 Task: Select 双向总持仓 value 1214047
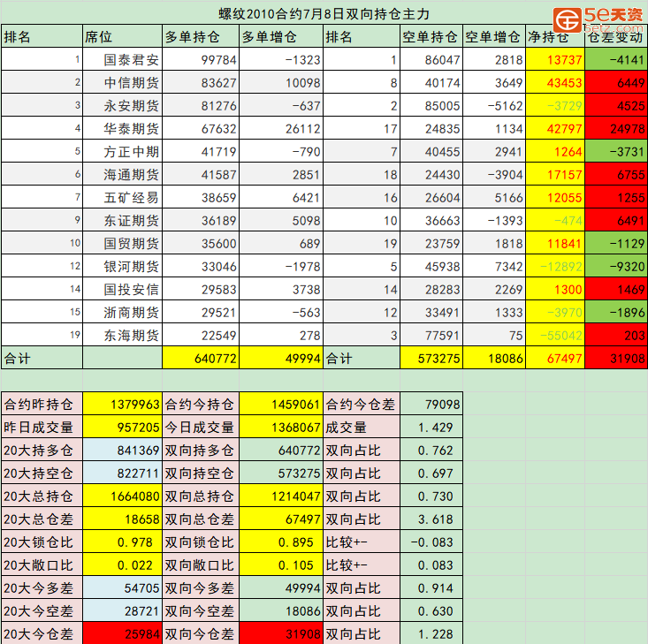[x=281, y=496]
